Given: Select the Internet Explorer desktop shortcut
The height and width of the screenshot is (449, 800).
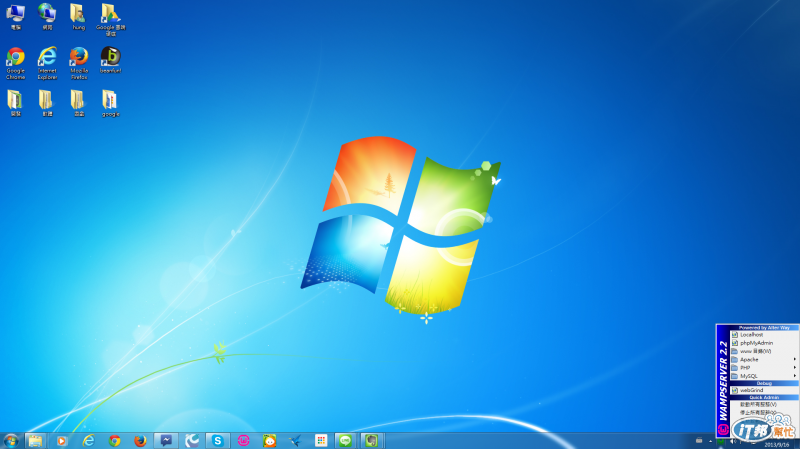Looking at the screenshot, I should pyautogui.click(x=47, y=63).
